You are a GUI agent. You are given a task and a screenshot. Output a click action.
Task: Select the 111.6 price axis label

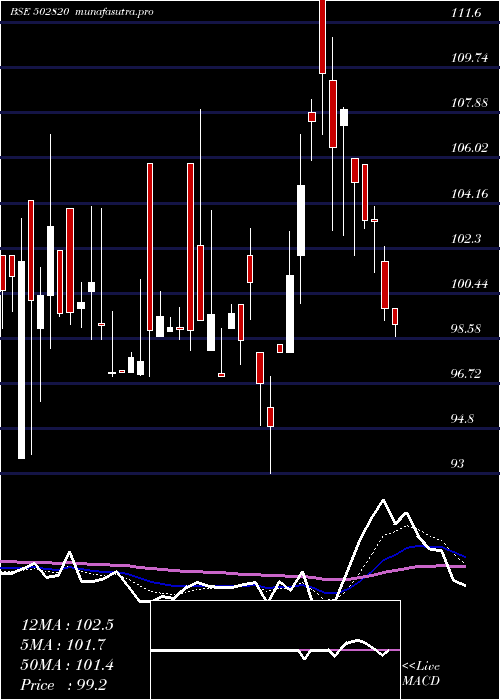tap(467, 13)
